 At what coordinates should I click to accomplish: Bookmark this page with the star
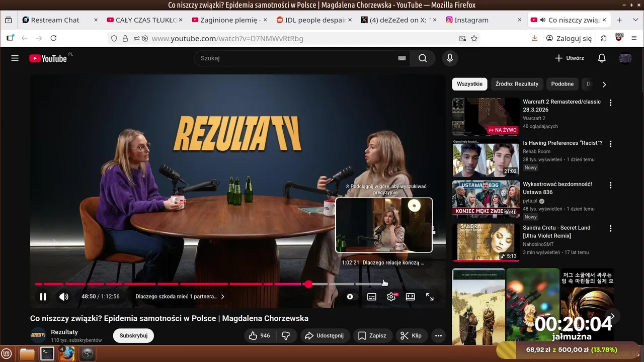[474, 38]
